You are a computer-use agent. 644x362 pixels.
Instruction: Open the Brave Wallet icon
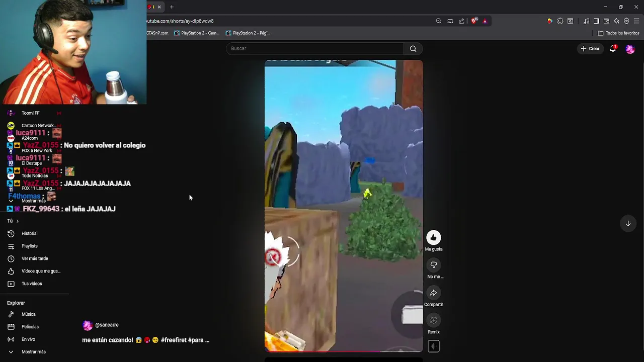pyautogui.click(x=606, y=21)
